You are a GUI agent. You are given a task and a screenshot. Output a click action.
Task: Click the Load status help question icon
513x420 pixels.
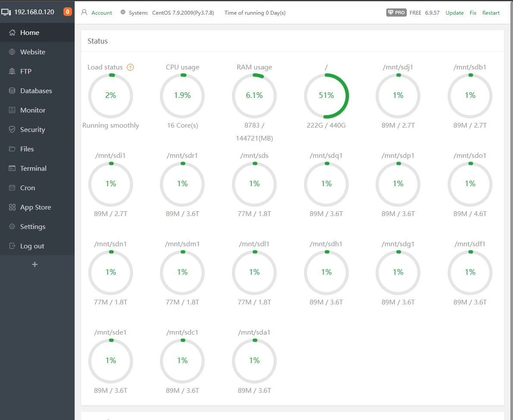pyautogui.click(x=130, y=67)
